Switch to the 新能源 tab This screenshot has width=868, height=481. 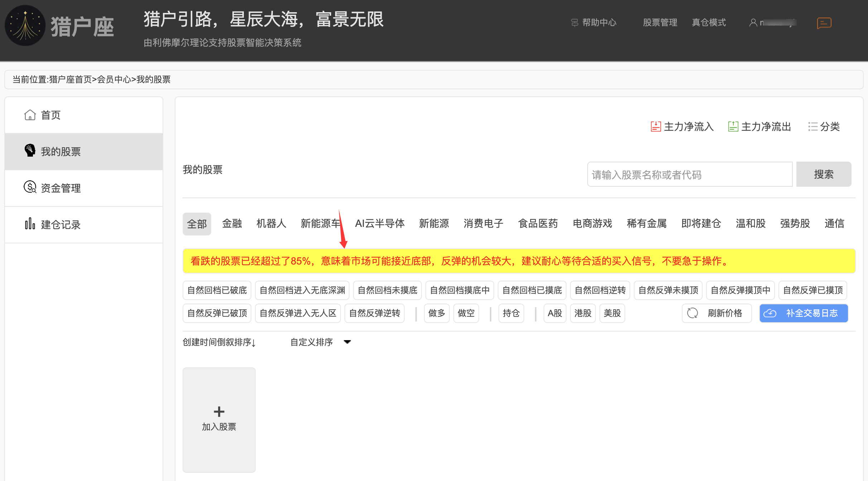[x=434, y=224]
